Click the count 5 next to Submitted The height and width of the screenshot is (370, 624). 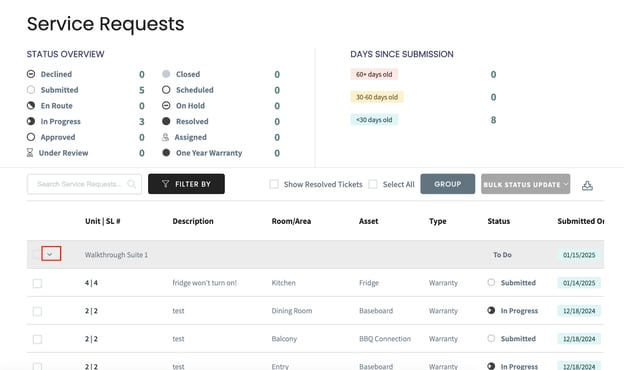(x=142, y=90)
